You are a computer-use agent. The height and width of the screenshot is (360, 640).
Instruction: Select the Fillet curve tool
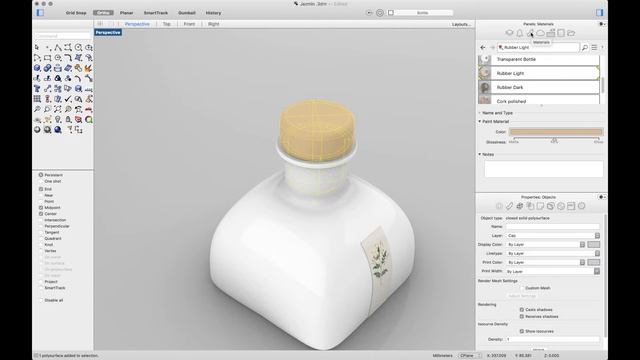(68, 58)
